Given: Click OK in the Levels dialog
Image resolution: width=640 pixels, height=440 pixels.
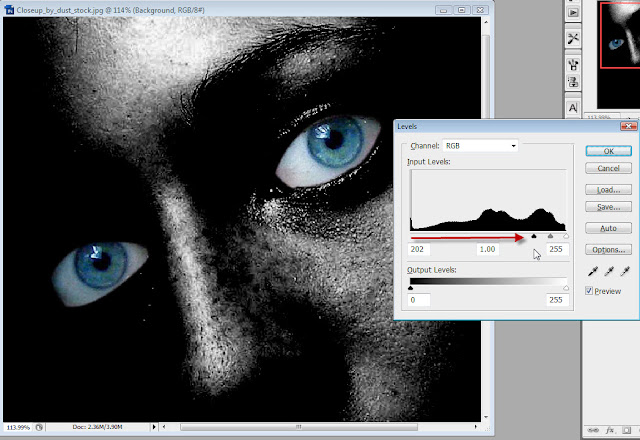Looking at the screenshot, I should (609, 151).
